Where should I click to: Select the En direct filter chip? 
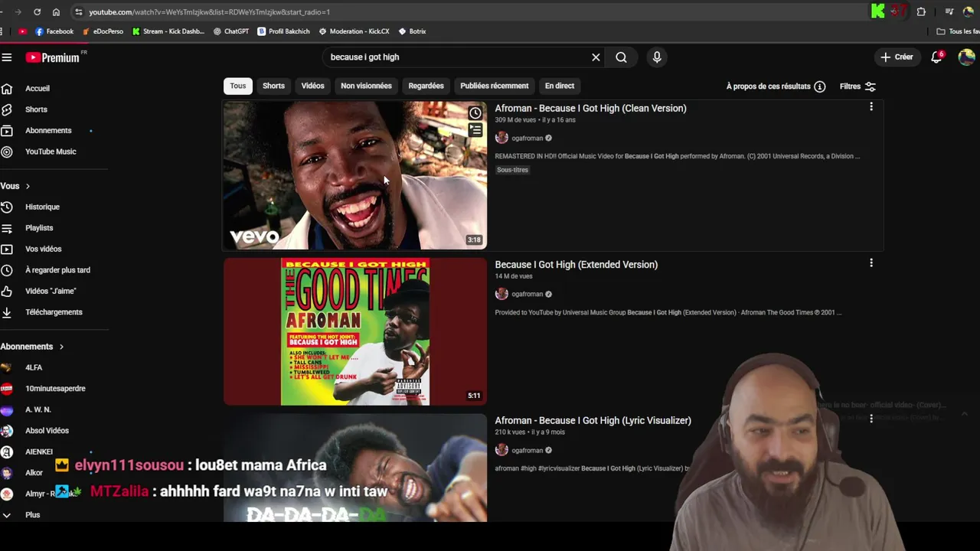point(559,86)
